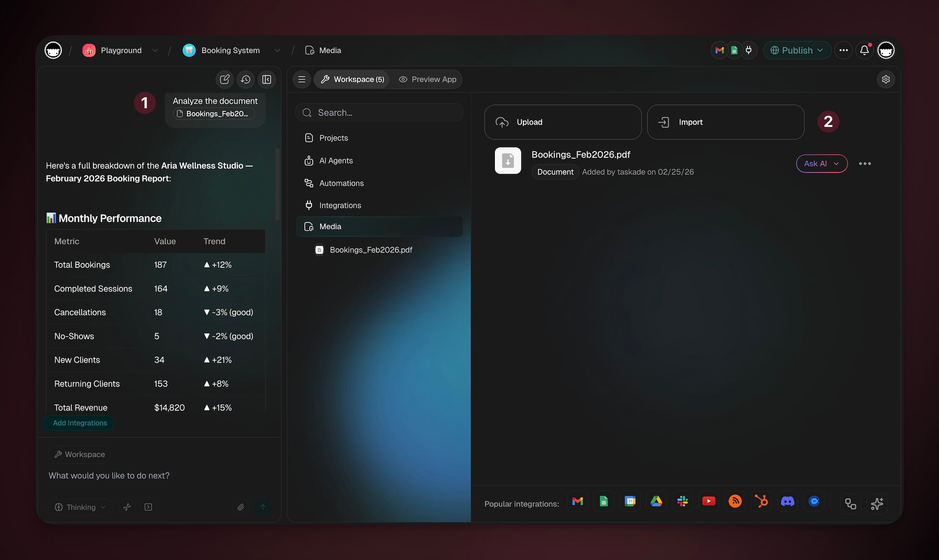
Task: Open the Thinking mode dropdown
Action: (81, 507)
